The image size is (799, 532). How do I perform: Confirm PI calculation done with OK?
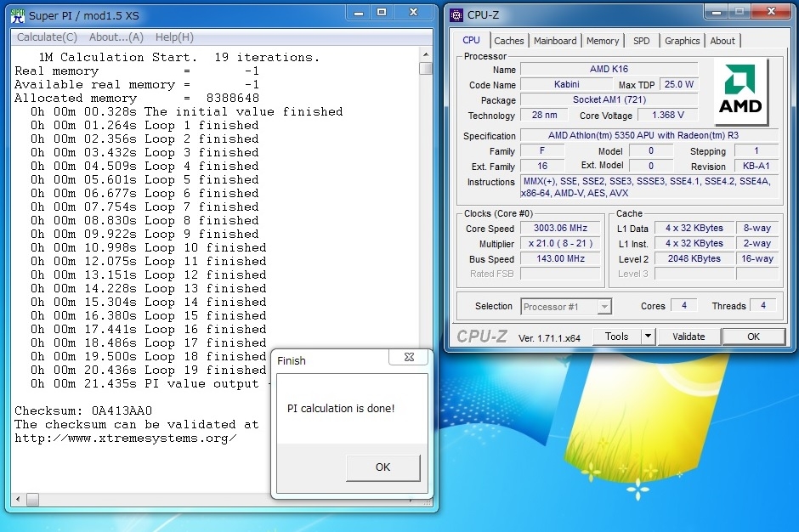click(382, 467)
